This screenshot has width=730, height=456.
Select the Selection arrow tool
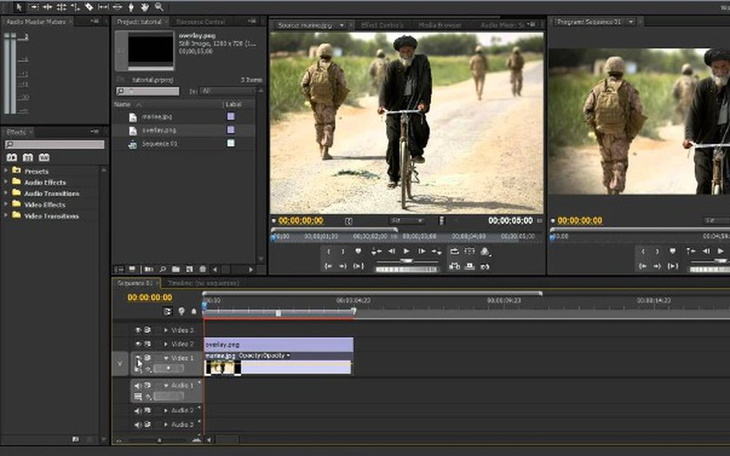(x=19, y=7)
